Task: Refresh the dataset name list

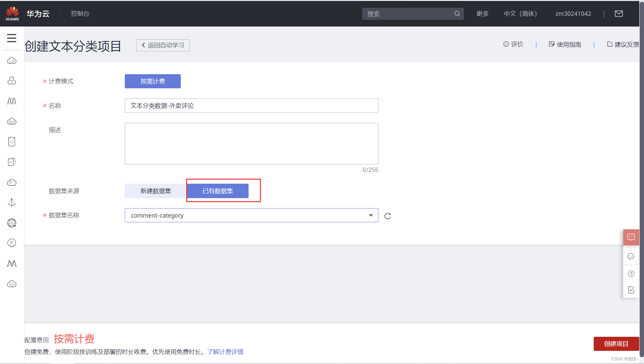Action: (x=387, y=216)
